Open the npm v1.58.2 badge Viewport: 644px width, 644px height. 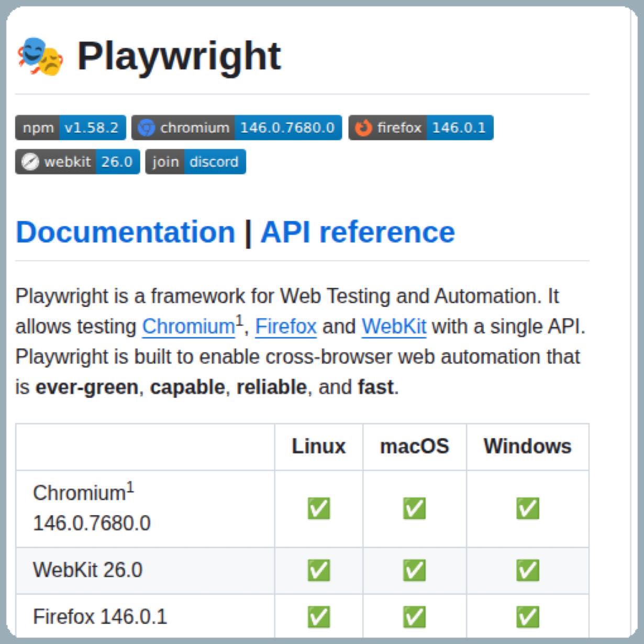click(71, 128)
